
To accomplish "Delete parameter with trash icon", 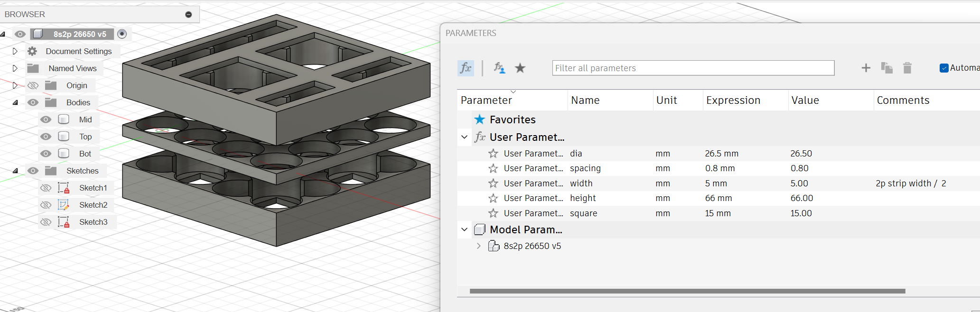I will click(x=907, y=68).
